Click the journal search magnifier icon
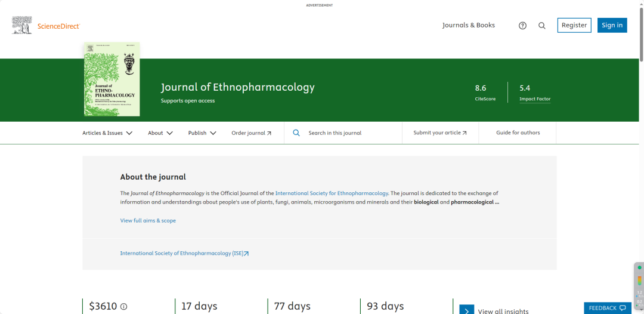This screenshot has height=314, width=644. (x=296, y=133)
